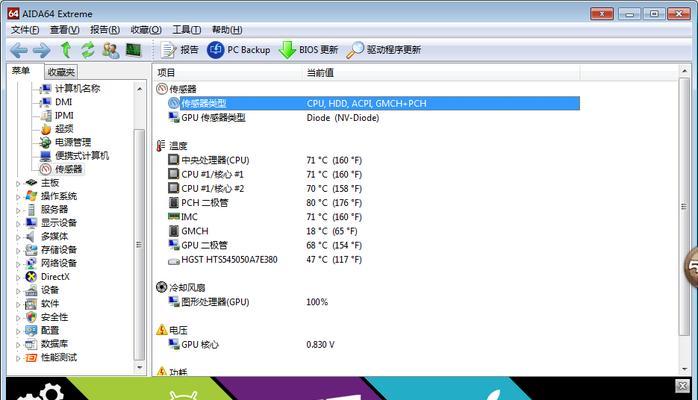The width and height of the screenshot is (698, 400).
Task: Open the 收藏(O) menu
Action: (146, 30)
